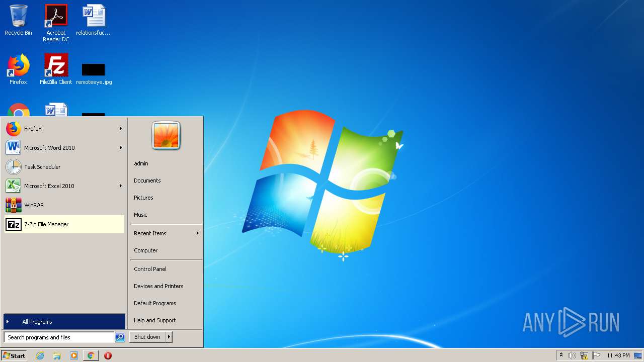The height and width of the screenshot is (362, 644).
Task: Open Microsoft Excel 2010 in Start menu
Action: [x=64, y=186]
